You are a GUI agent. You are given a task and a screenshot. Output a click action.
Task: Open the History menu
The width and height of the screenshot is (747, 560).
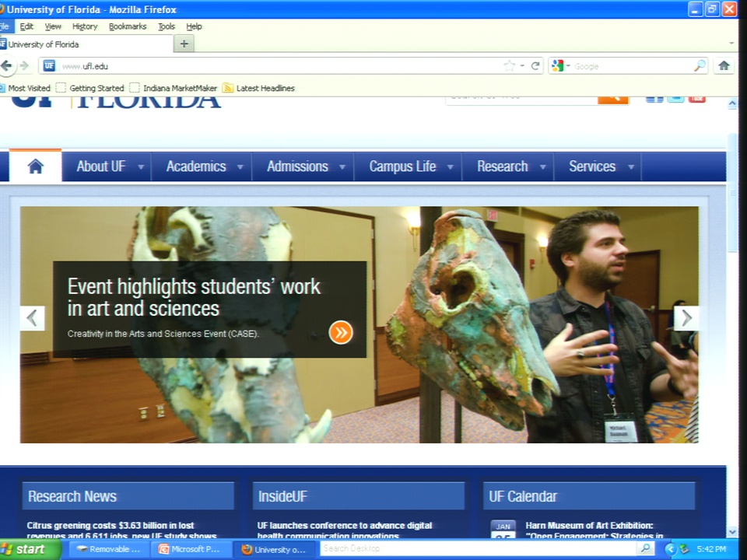85,26
